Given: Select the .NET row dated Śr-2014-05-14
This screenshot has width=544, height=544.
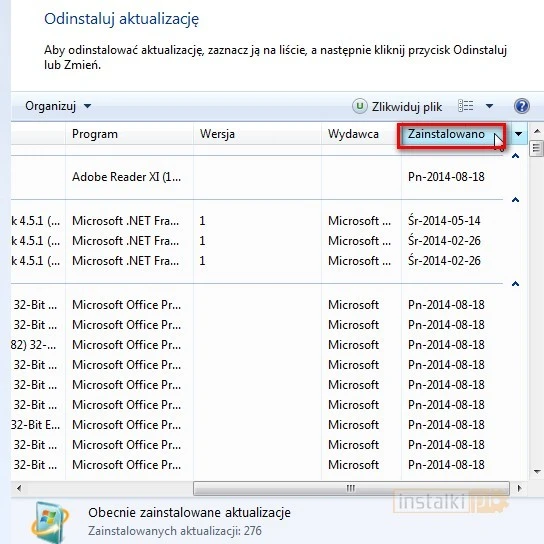Looking at the screenshot, I should pos(257,221).
